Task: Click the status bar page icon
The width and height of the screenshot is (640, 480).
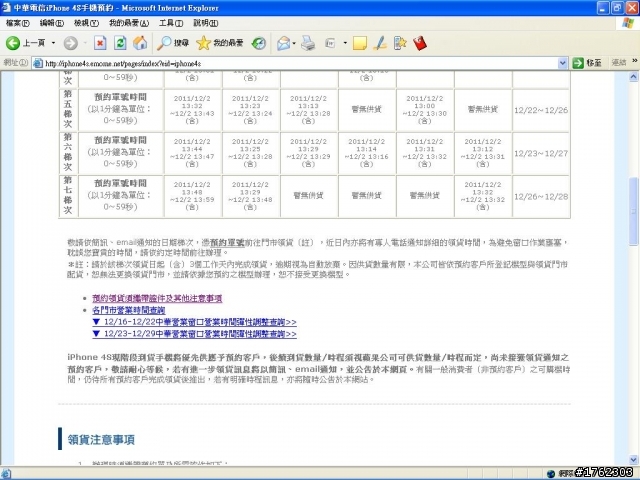Action: point(5,474)
